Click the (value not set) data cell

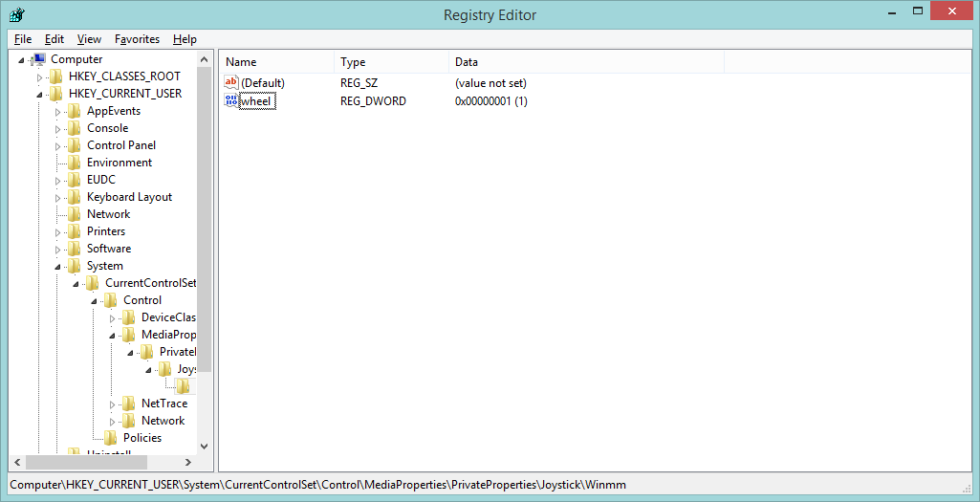490,83
